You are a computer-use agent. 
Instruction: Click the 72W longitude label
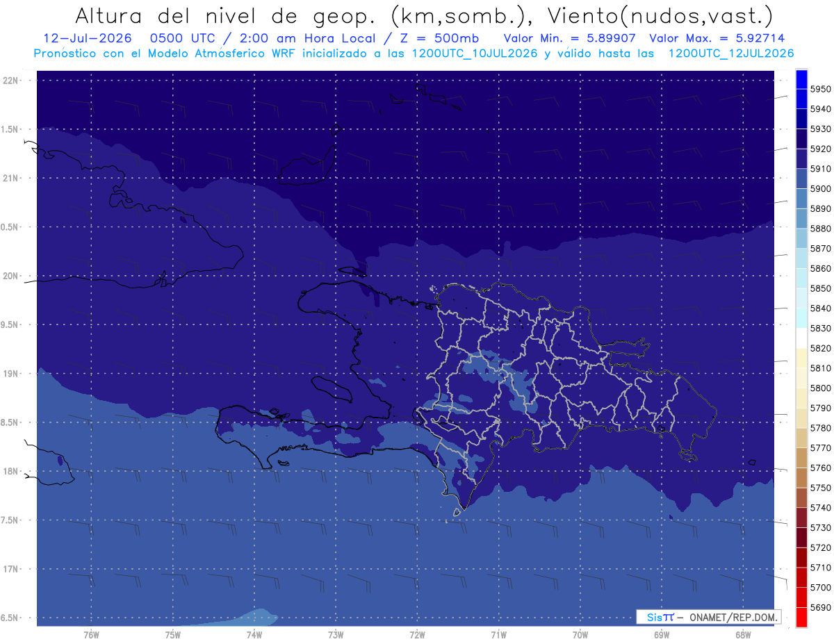[x=417, y=634]
